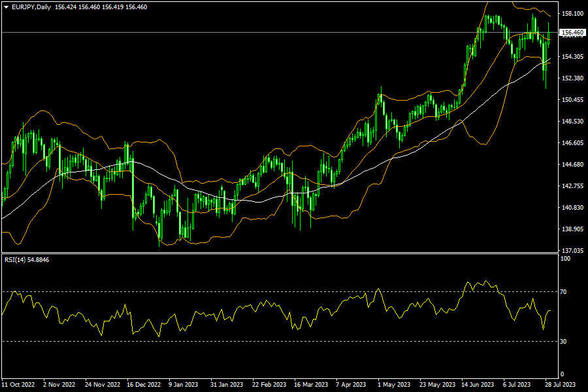The height and width of the screenshot is (392, 588).
Task: Select the RSI(14) 54.8846 indicator label
Action: tap(27, 259)
